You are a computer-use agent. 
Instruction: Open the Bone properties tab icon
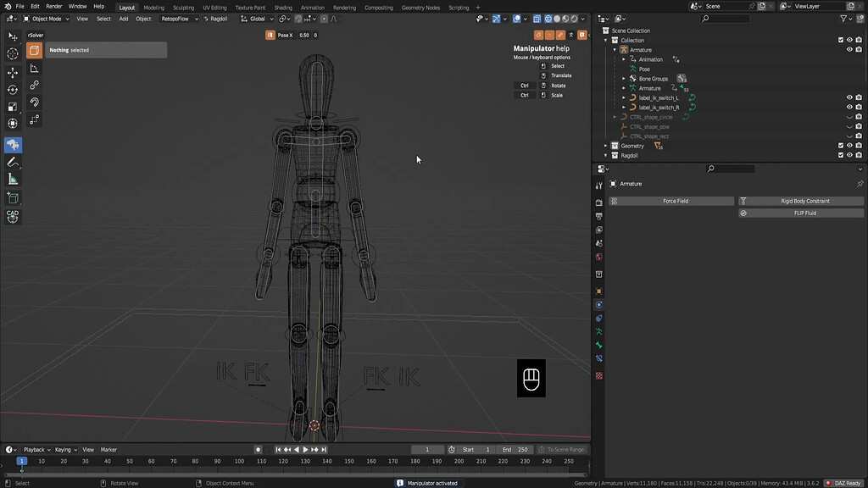point(599,345)
